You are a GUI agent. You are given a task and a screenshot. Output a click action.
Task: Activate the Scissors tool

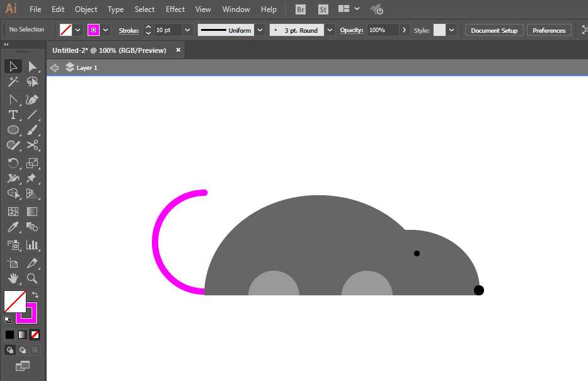(33, 145)
